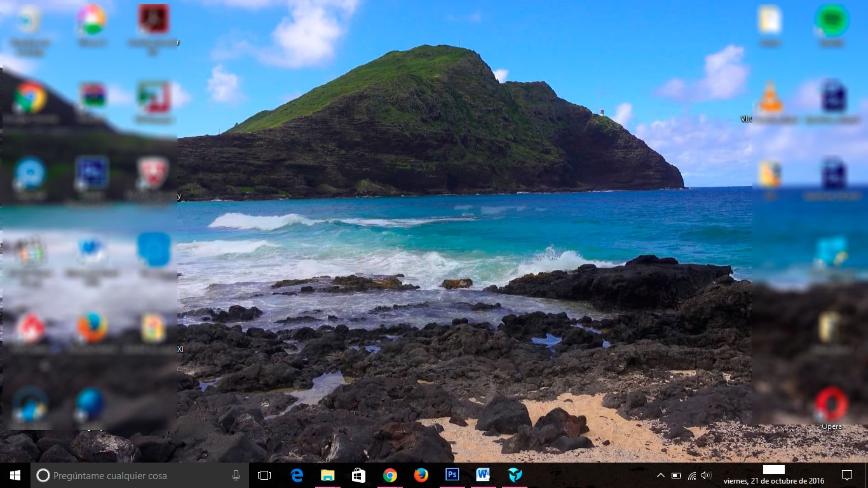Switch to Photoshop in the taskbar

(452, 475)
